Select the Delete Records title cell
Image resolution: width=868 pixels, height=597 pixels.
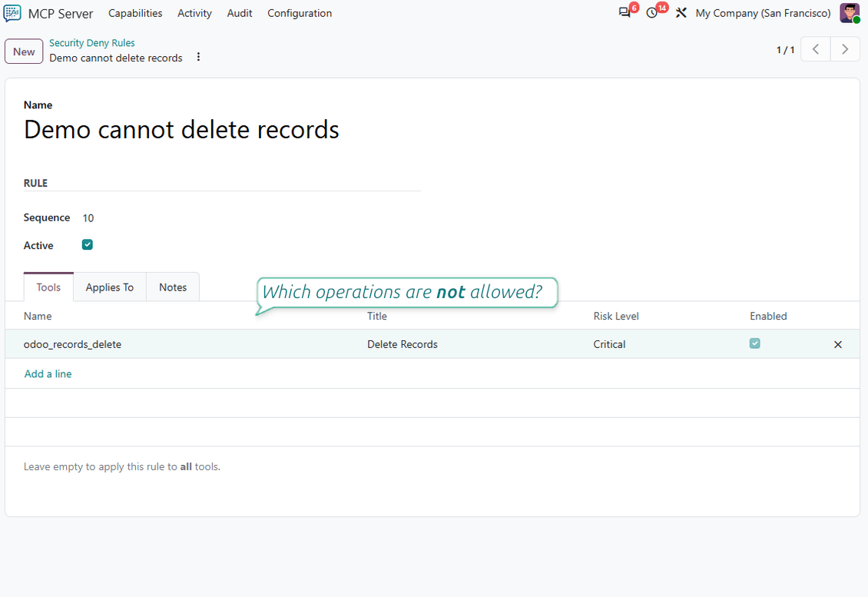point(403,344)
